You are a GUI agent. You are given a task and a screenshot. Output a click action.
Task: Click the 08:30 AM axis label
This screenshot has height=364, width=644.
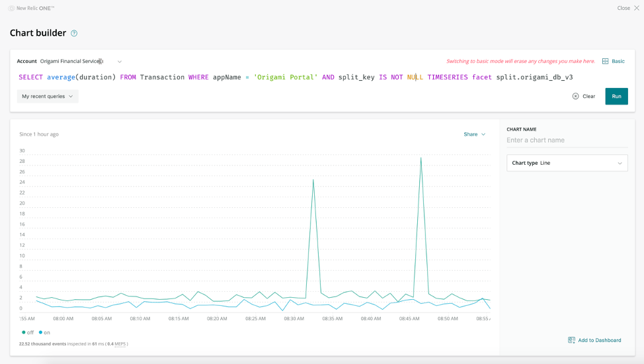294,318
